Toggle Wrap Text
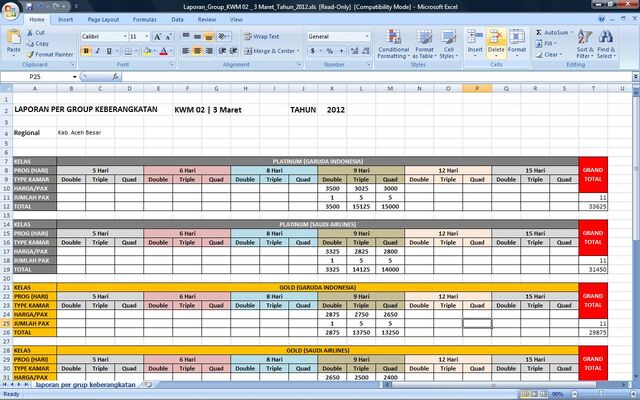Screen dimensions: 640x400 pos(261,36)
